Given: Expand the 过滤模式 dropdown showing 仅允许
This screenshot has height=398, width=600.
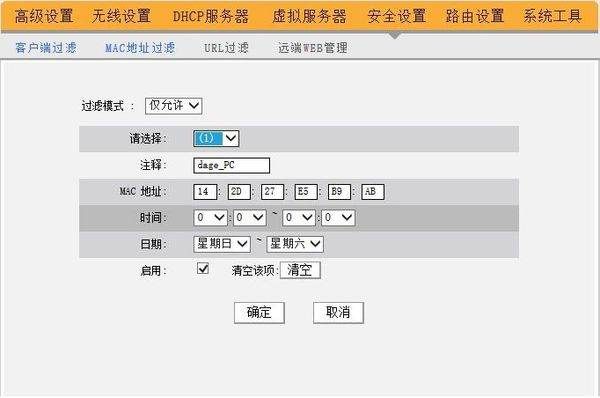Looking at the screenshot, I should 173,106.
